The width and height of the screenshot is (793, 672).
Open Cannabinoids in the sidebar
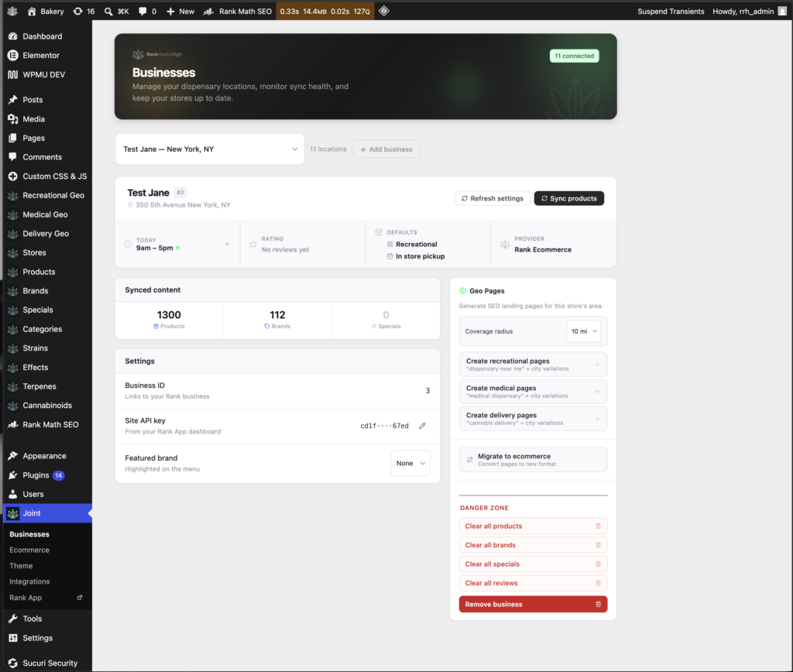click(47, 406)
